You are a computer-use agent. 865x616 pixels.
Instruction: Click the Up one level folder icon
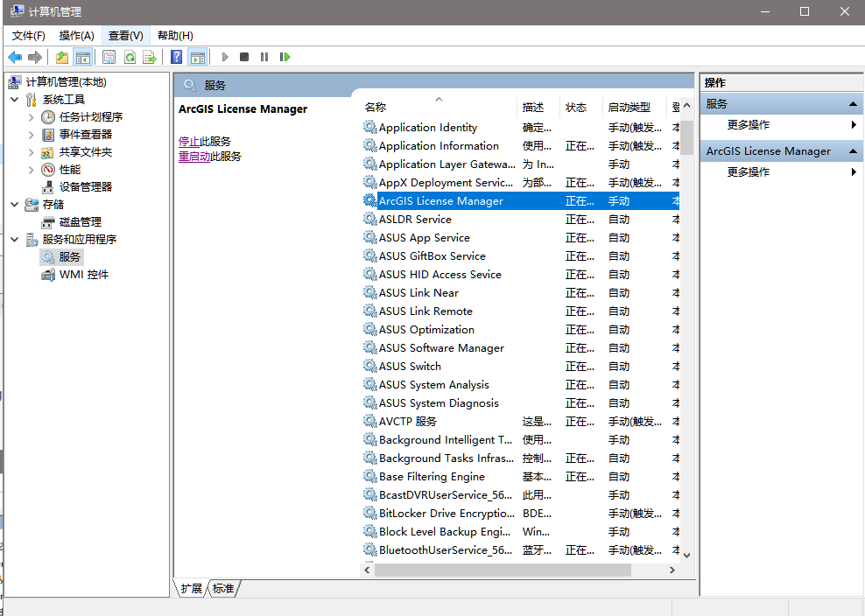(x=62, y=57)
